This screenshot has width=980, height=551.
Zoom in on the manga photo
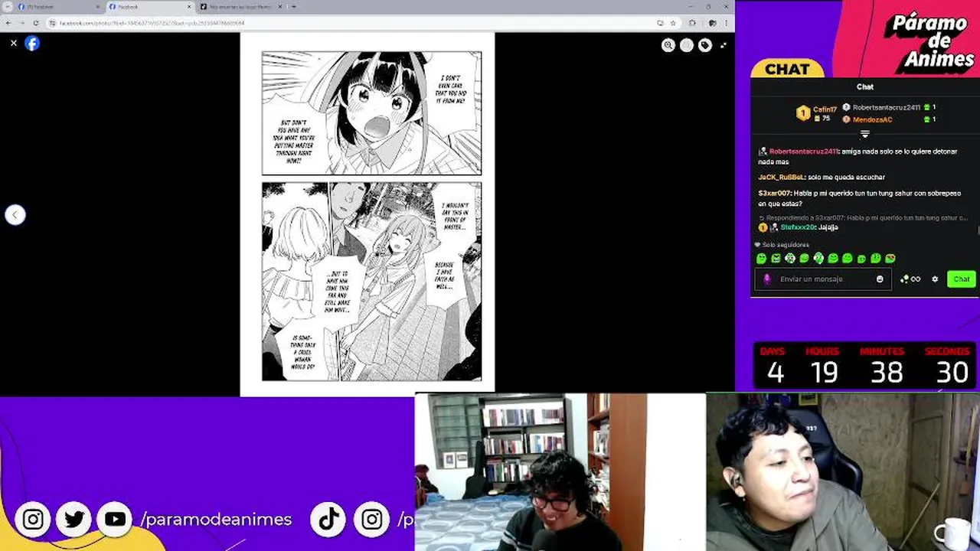coord(668,45)
